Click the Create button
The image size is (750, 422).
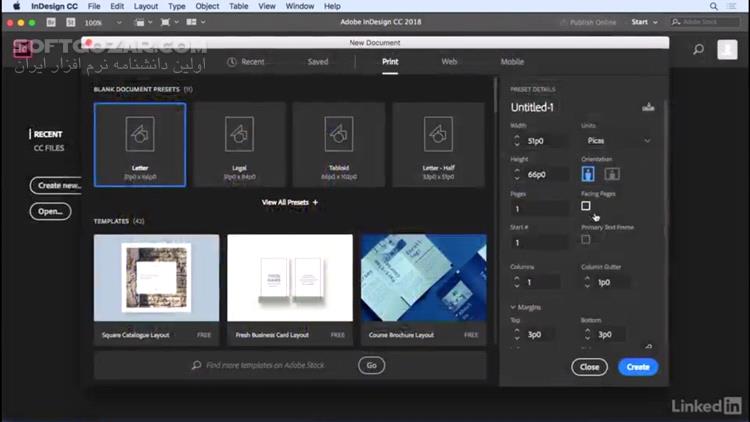[638, 367]
